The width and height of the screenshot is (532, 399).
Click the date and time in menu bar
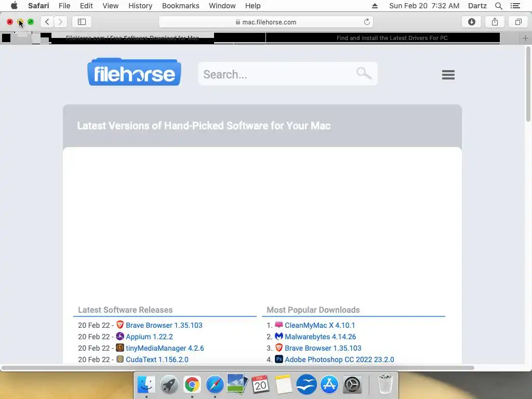(424, 6)
